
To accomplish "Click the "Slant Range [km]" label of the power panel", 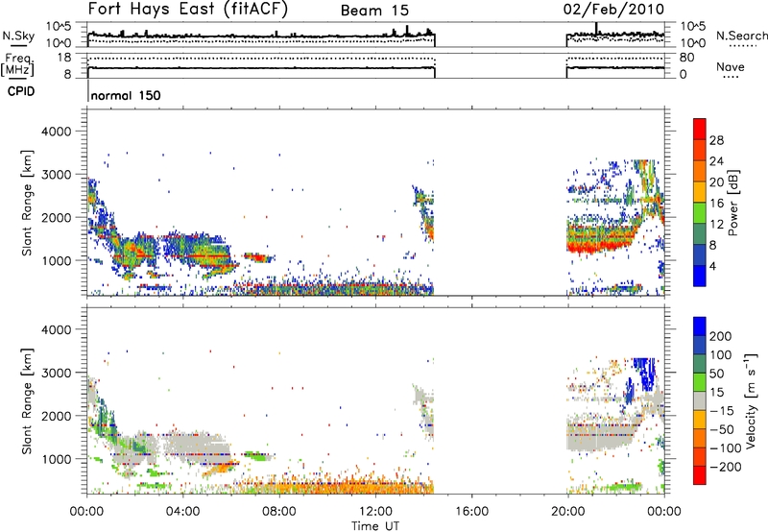I will click(x=27, y=203).
